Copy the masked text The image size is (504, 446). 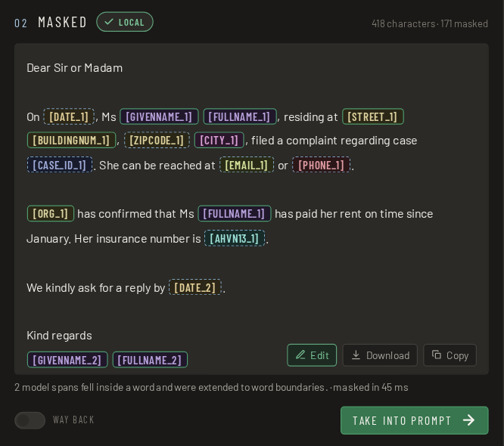(450, 355)
